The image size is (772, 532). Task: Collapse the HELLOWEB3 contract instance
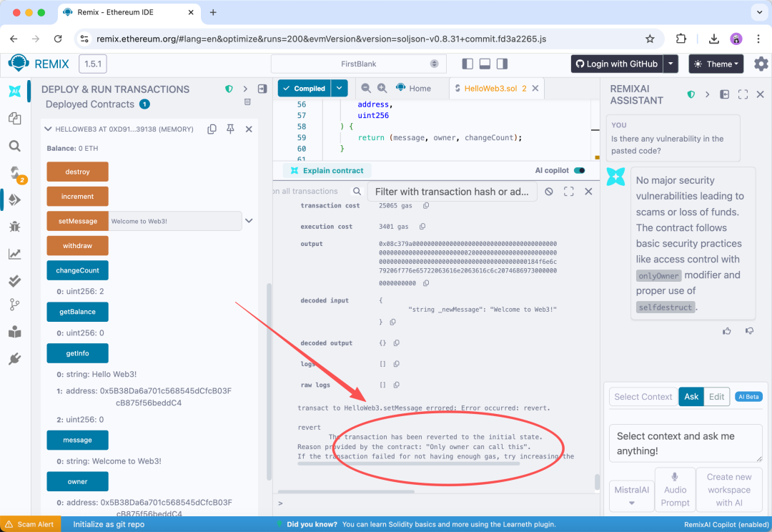click(48, 129)
